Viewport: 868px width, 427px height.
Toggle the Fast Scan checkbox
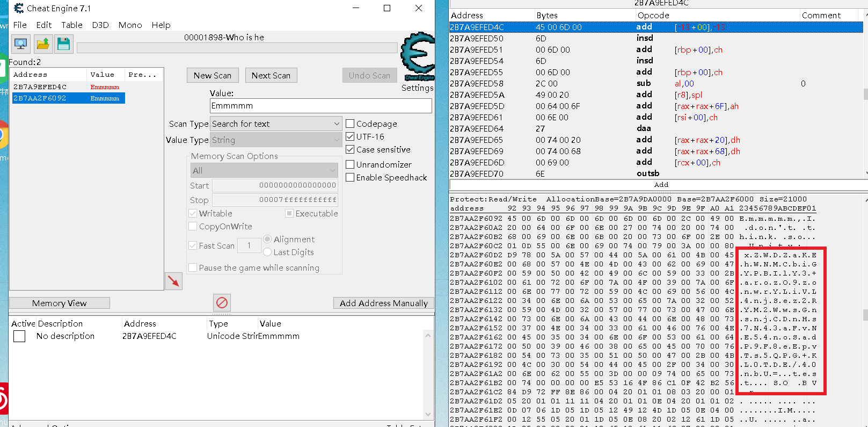pos(193,245)
